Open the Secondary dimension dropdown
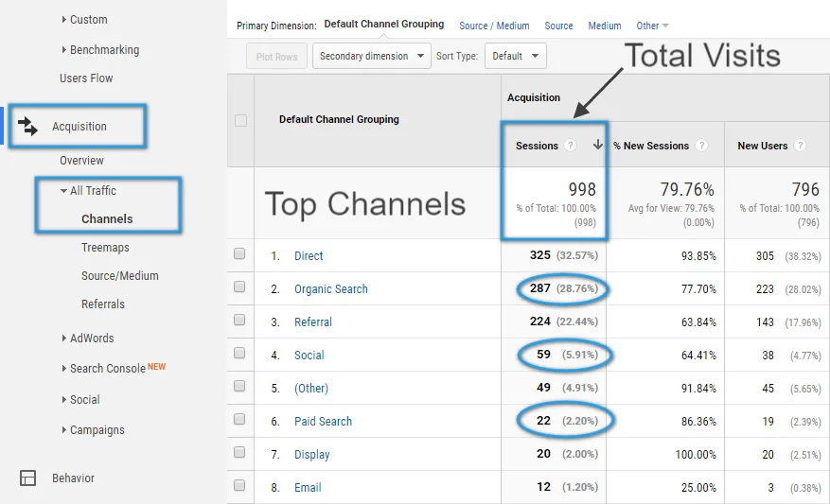830x504 pixels. (372, 56)
